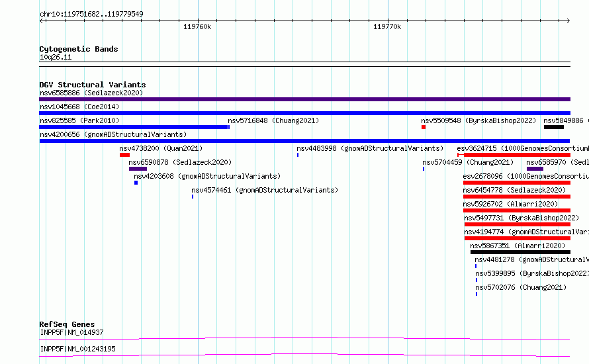Click the nsv5716848 (Chuang2021) label
This screenshot has height=364, width=589.
[273, 120]
